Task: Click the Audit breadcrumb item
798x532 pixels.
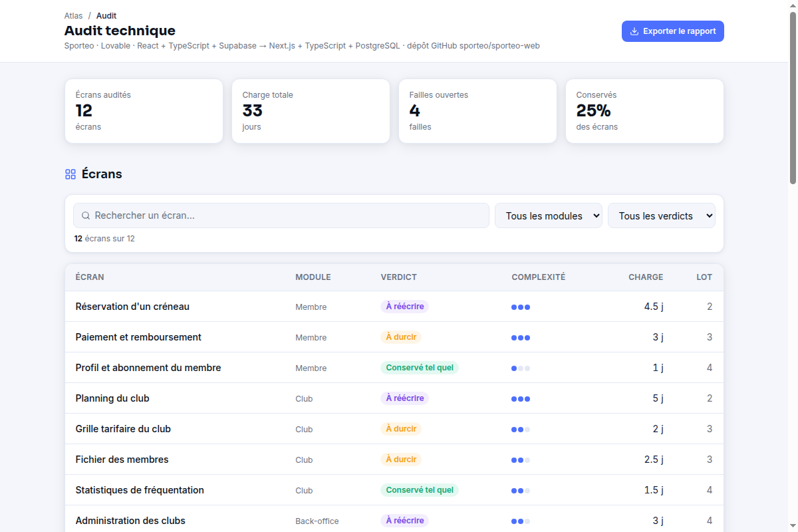Action: pos(106,16)
